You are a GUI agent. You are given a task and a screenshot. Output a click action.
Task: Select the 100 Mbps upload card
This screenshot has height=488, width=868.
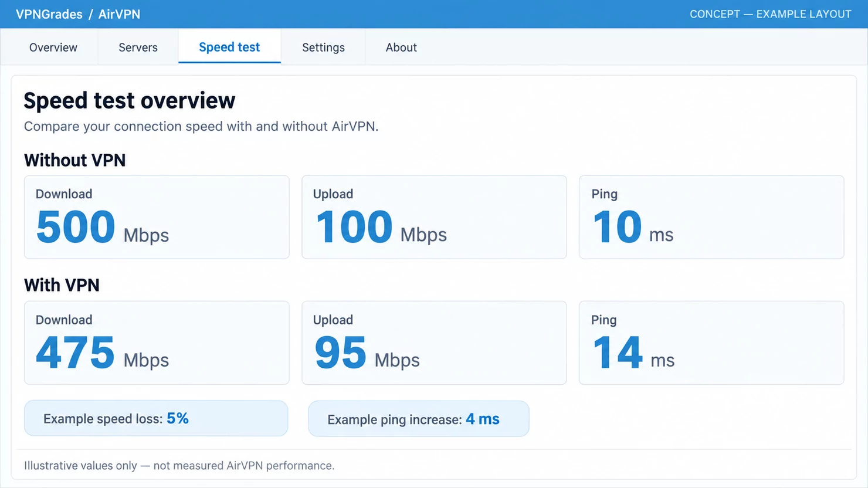[434, 217]
